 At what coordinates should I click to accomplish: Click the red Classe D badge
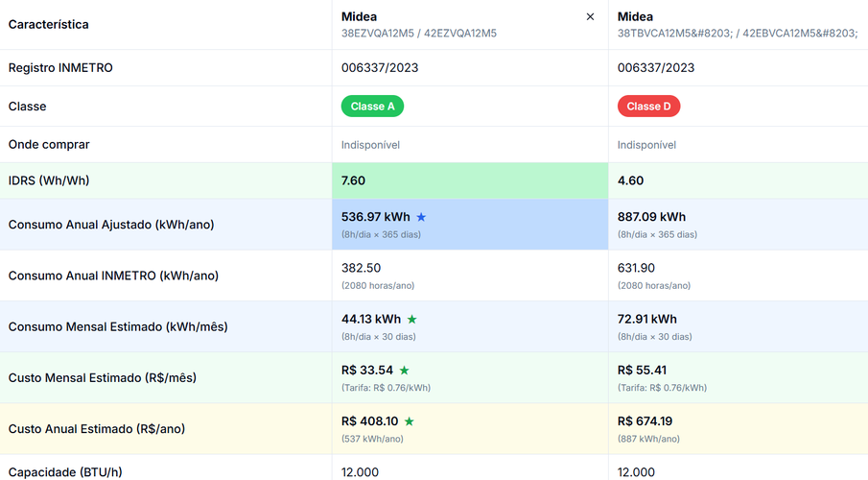pyautogui.click(x=648, y=107)
